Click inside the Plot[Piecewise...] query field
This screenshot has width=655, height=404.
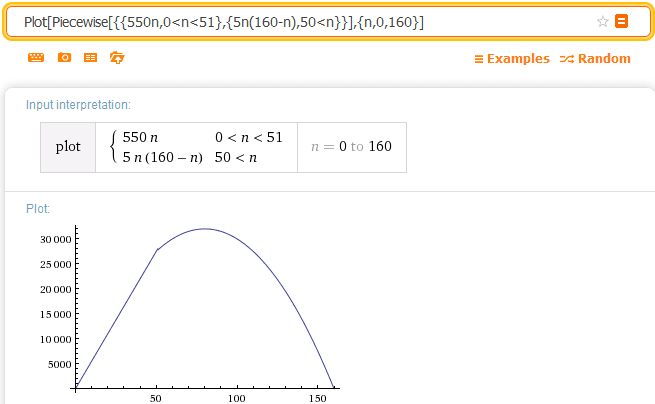tap(300, 21)
